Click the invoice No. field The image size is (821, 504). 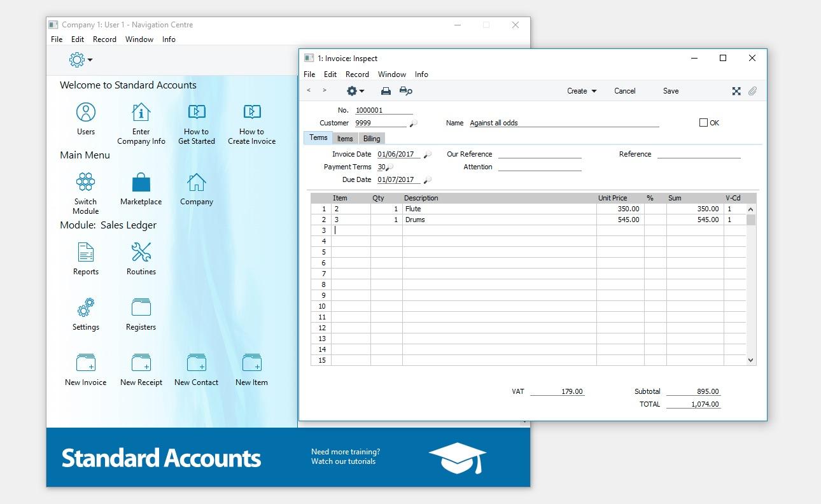coord(384,110)
